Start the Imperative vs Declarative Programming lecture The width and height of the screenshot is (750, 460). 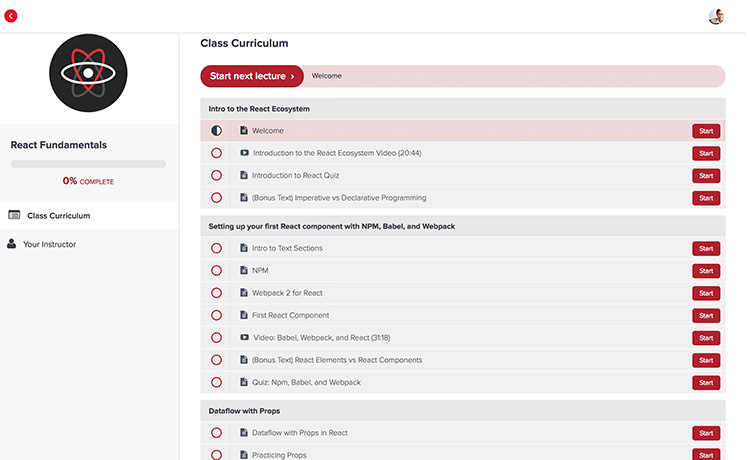pyautogui.click(x=705, y=198)
